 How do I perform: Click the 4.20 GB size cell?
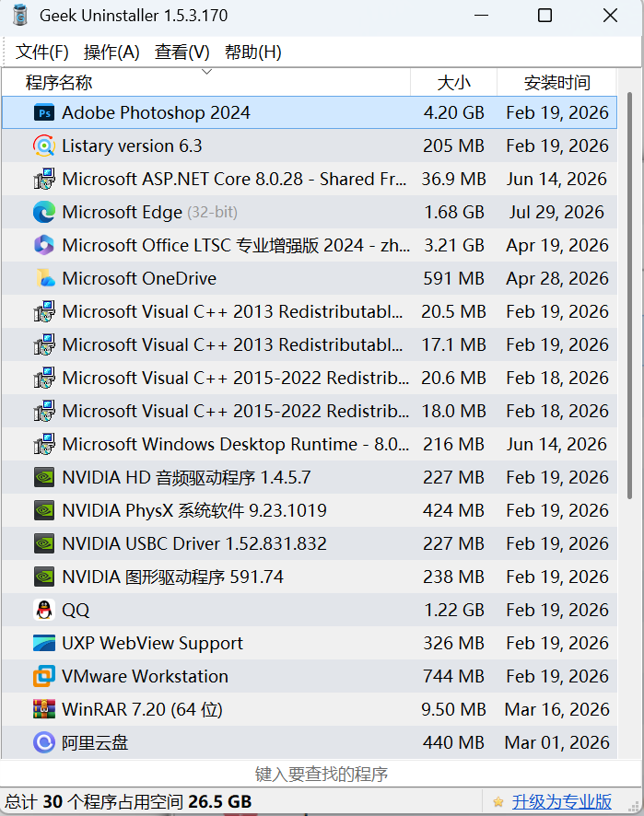click(454, 113)
